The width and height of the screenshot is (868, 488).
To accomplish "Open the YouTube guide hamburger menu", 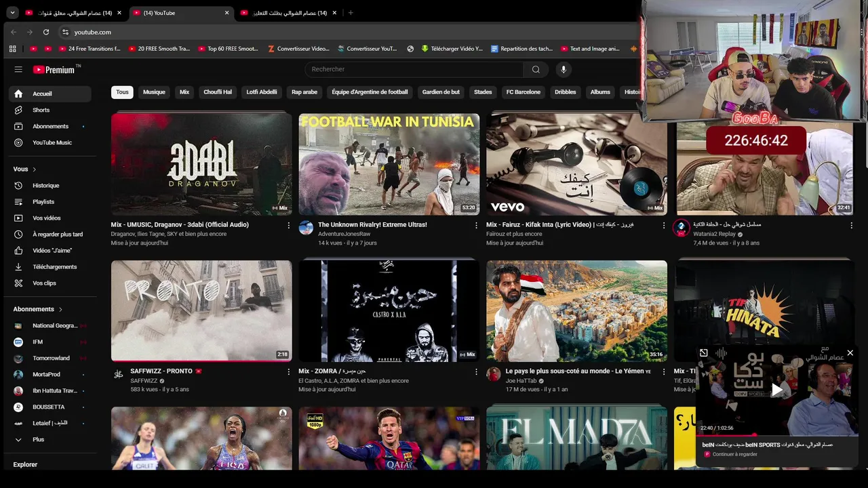I will pyautogui.click(x=18, y=69).
